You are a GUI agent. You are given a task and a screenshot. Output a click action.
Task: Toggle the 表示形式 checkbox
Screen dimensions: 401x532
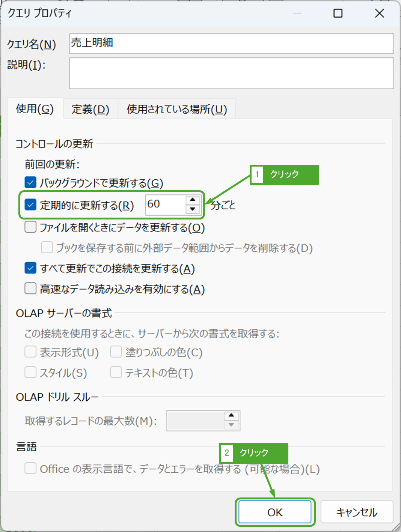point(30,352)
